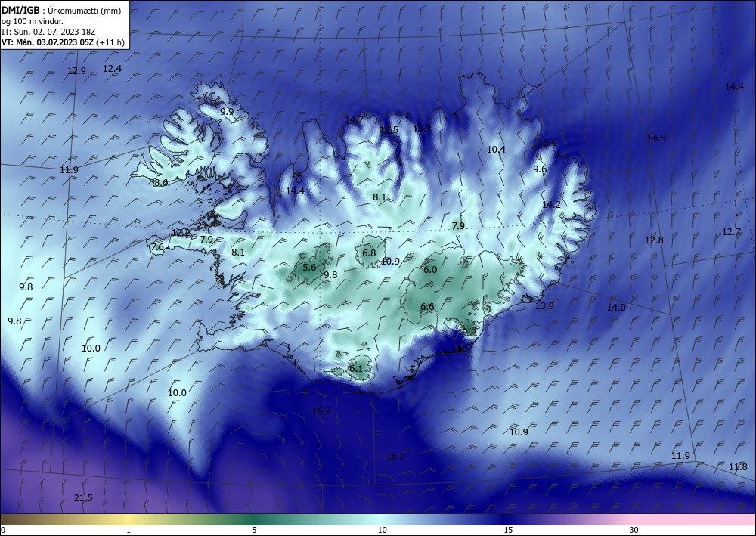Click the 5.6 value label
Image resolution: width=756 pixels, height=536 pixels.
[x=309, y=268]
